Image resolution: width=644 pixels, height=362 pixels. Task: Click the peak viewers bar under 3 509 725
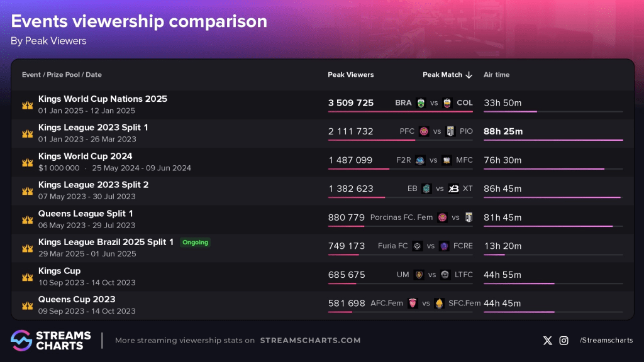tap(401, 111)
